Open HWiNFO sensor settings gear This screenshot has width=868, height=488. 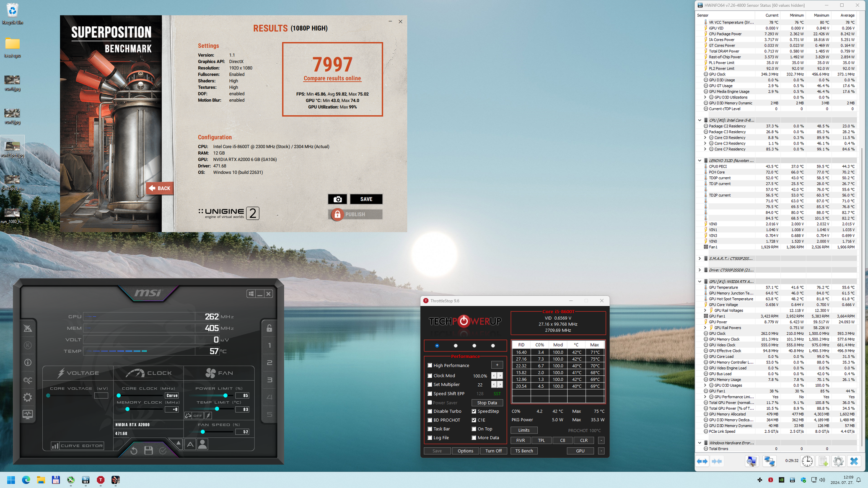[838, 461]
